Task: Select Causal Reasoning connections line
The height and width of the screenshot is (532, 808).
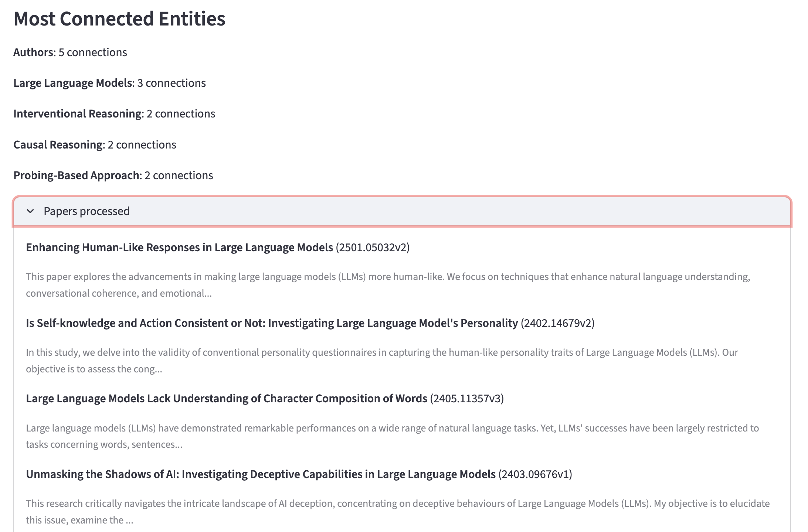Action: pos(95,145)
